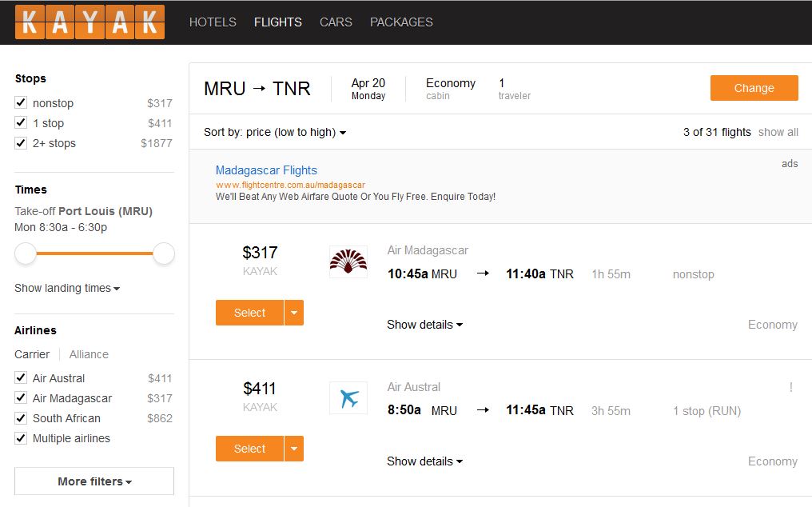Go to the CARS tab

point(336,22)
